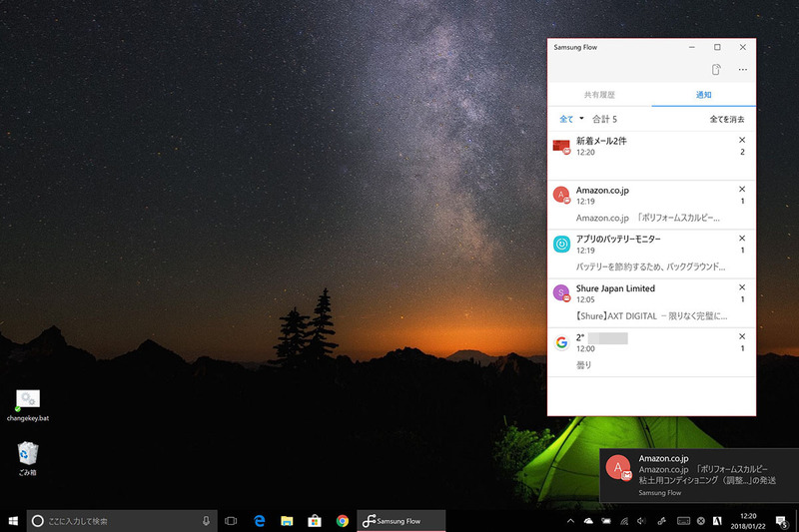Image resolution: width=799 pixels, height=532 pixels.
Task: Click the battery monitor app icon
Action: (561, 244)
